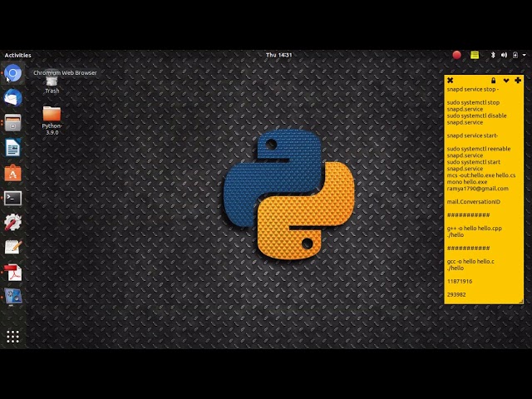Toggle the lock on the sticky note
Image resolution: width=532 pixels, height=399 pixels.
pos(493,81)
